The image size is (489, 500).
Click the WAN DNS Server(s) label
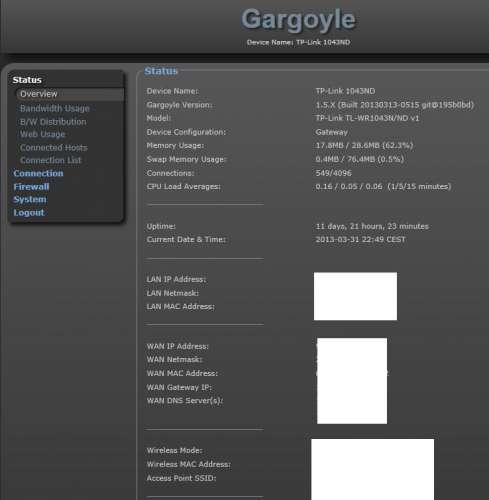[185, 401]
